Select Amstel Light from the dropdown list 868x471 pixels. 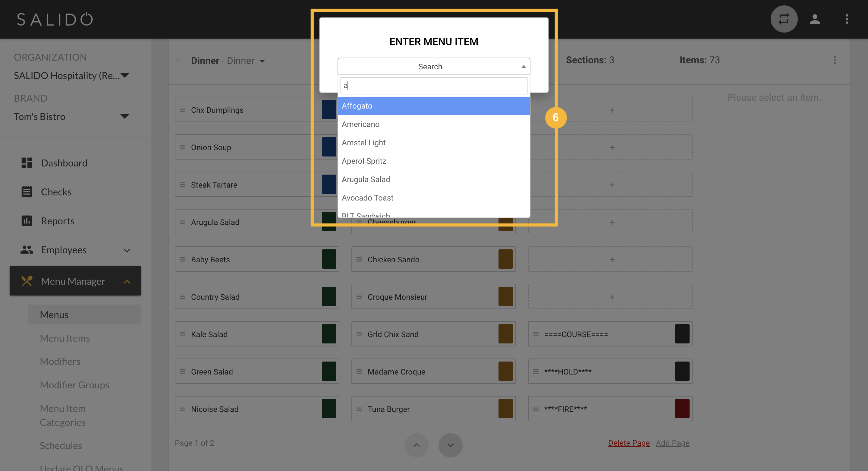[x=434, y=143]
